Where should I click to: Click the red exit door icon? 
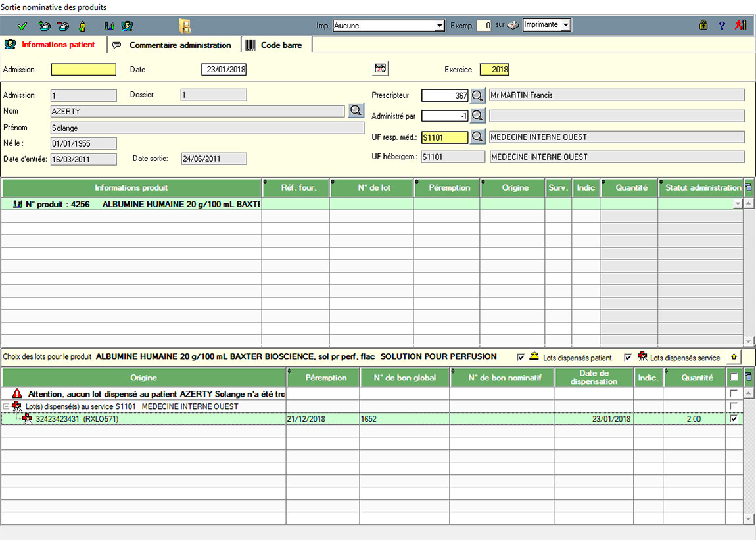pos(741,26)
